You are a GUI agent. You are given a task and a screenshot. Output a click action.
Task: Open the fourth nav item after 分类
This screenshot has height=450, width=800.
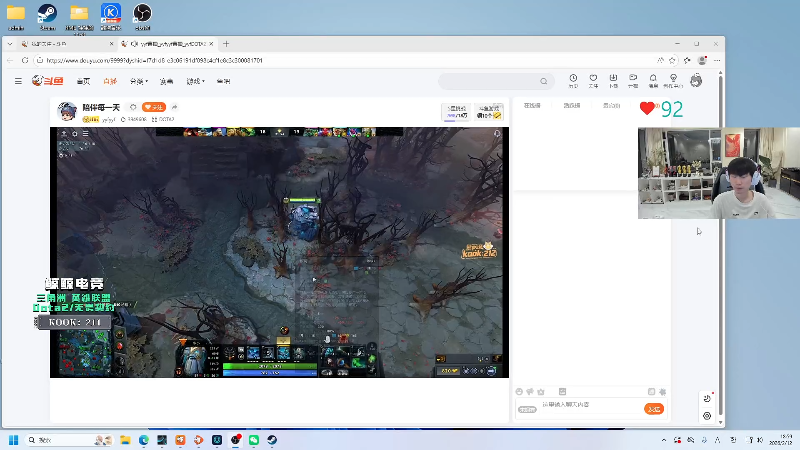pos(166,82)
